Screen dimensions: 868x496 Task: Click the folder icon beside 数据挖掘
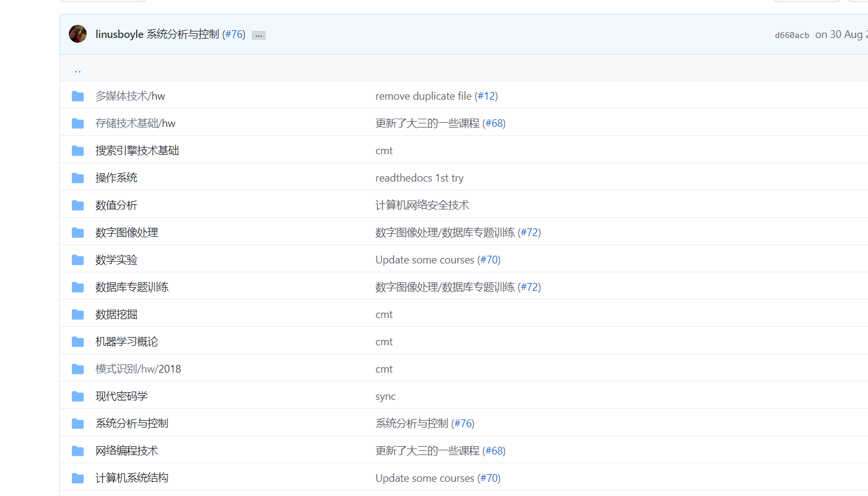click(x=78, y=314)
